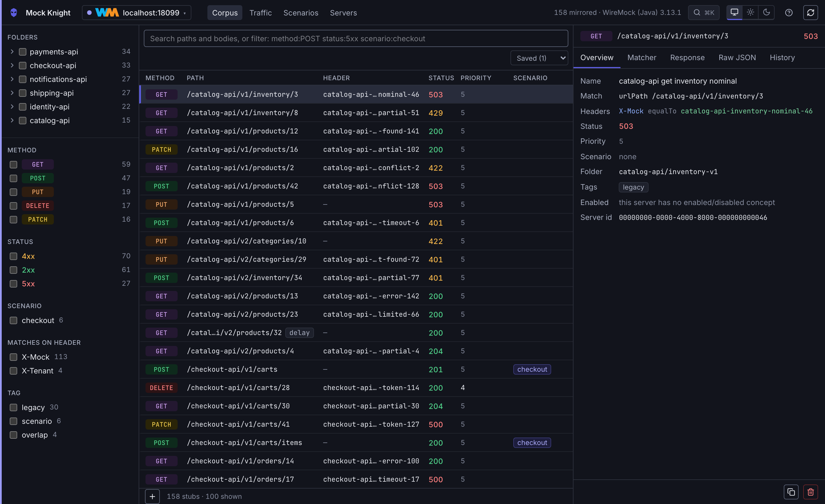Open help question mark icon
Image resolution: width=825 pixels, height=504 pixels.
(789, 13)
